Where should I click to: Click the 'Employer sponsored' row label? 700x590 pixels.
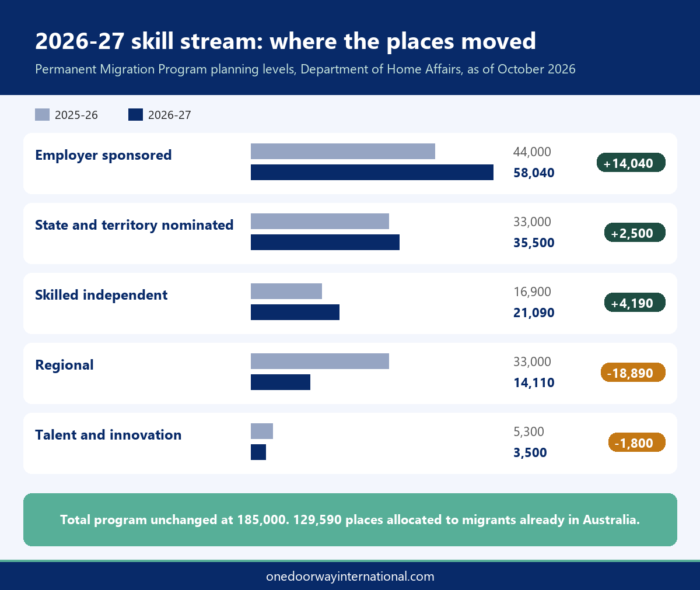coord(103,155)
